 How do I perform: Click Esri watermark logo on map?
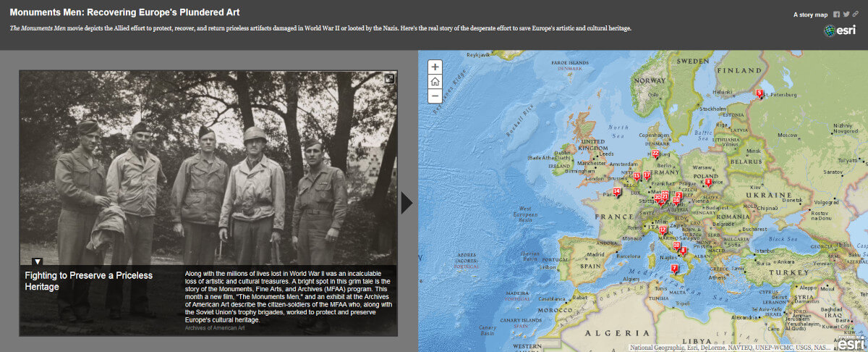tap(853, 342)
